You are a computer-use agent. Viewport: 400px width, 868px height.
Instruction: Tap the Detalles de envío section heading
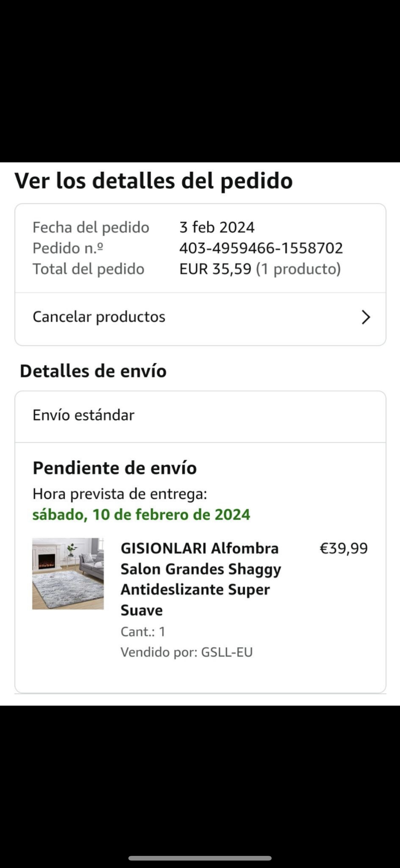click(93, 371)
